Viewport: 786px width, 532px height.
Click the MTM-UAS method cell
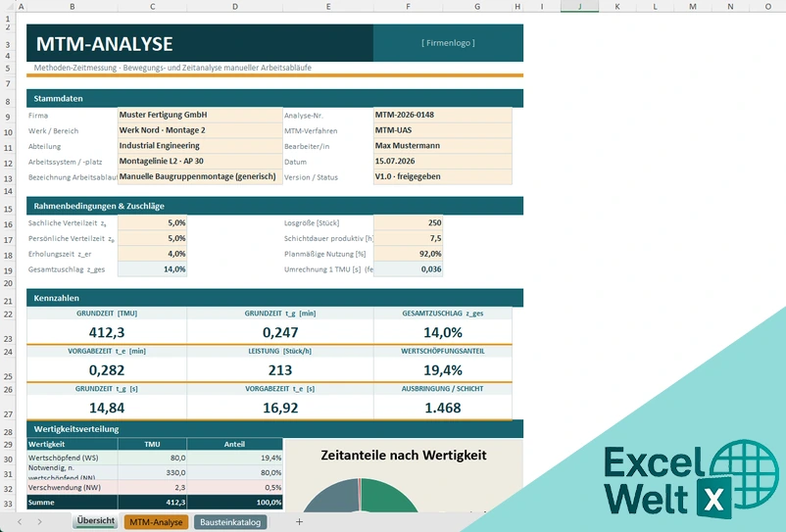pos(443,130)
